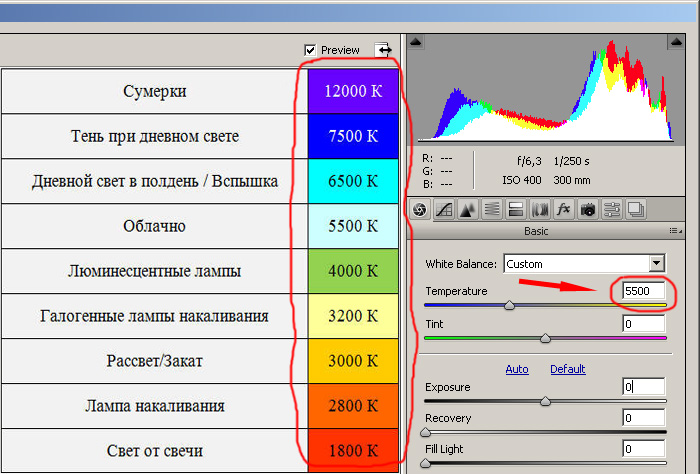Open the Snapshots panel tab icon
This screenshot has height=474, width=700.
pos(636,209)
